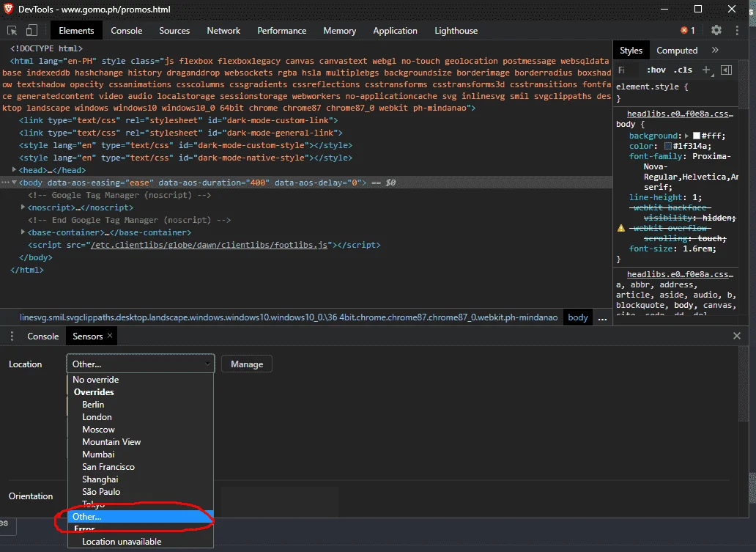Choose Mountain View location override
Viewport: 756px width, 552px height.
coord(141,442)
